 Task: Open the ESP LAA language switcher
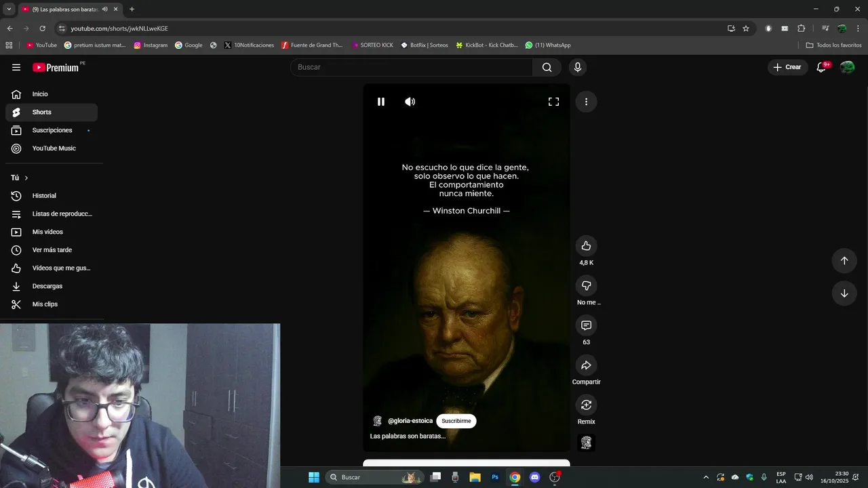[x=781, y=477]
